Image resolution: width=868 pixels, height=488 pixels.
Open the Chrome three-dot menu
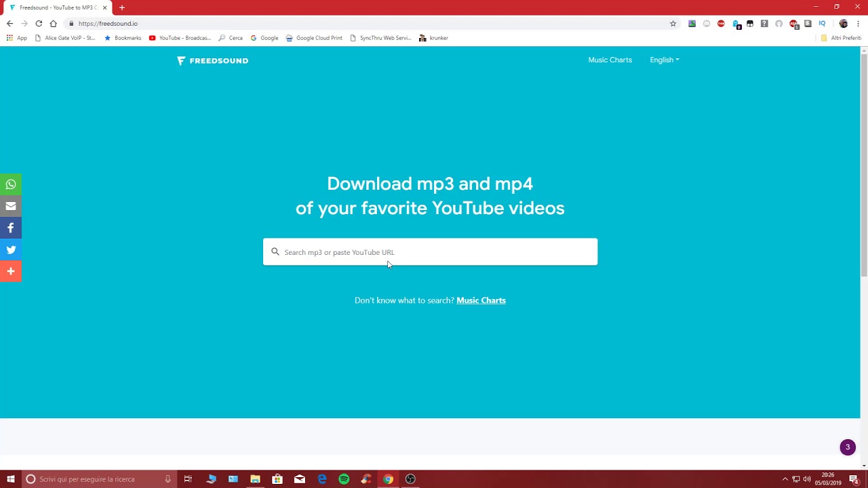click(x=858, y=24)
